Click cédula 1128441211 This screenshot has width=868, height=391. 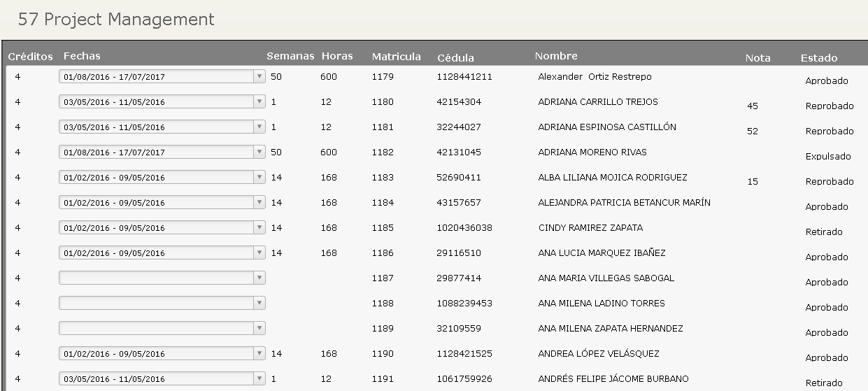point(464,76)
